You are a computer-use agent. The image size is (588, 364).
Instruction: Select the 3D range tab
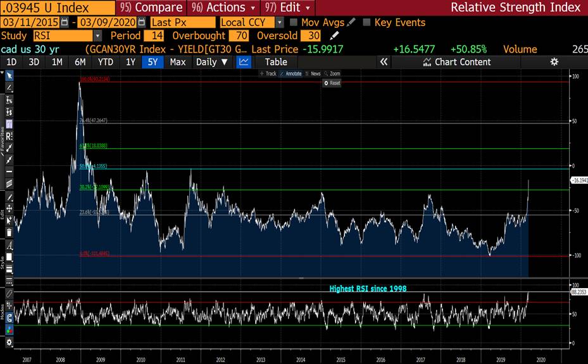[x=34, y=62]
